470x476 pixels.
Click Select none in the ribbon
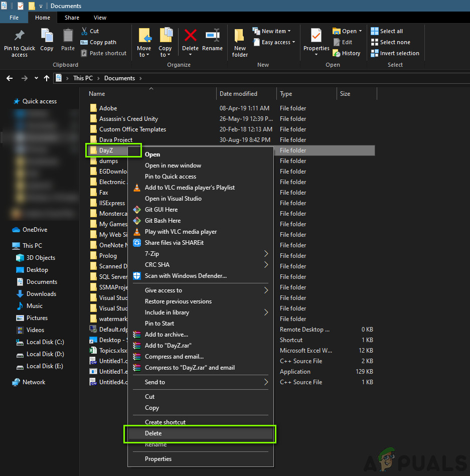390,42
